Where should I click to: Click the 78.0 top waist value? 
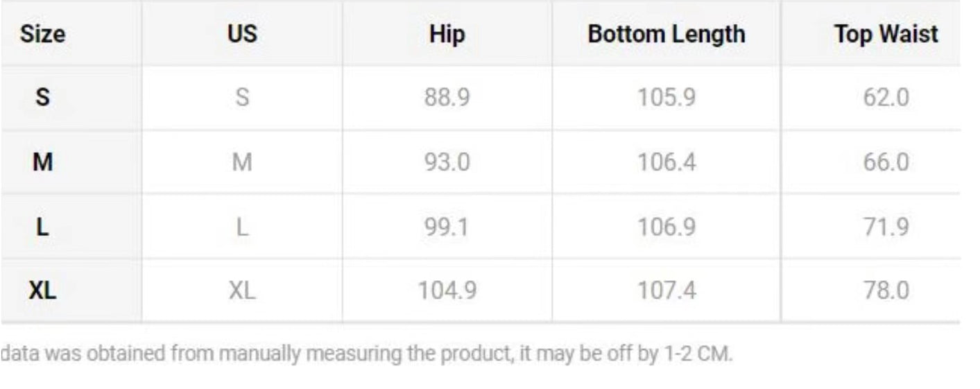(886, 291)
